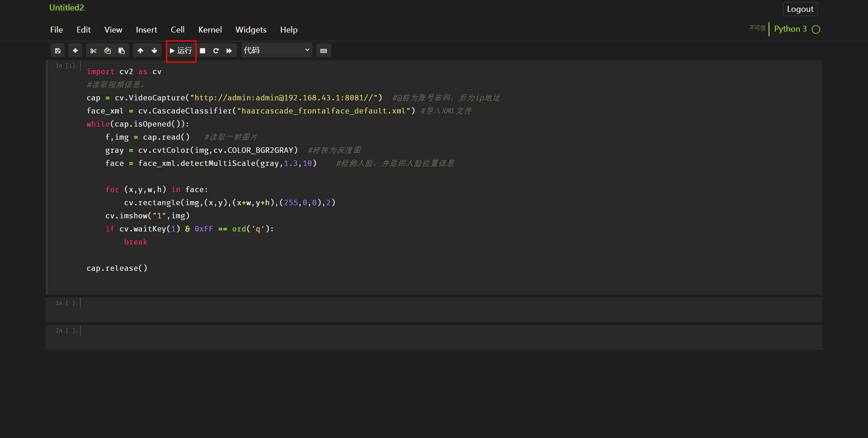Click the haarcascade_frontalface_default.xml string
The width and height of the screenshot is (868, 438).
324,111
